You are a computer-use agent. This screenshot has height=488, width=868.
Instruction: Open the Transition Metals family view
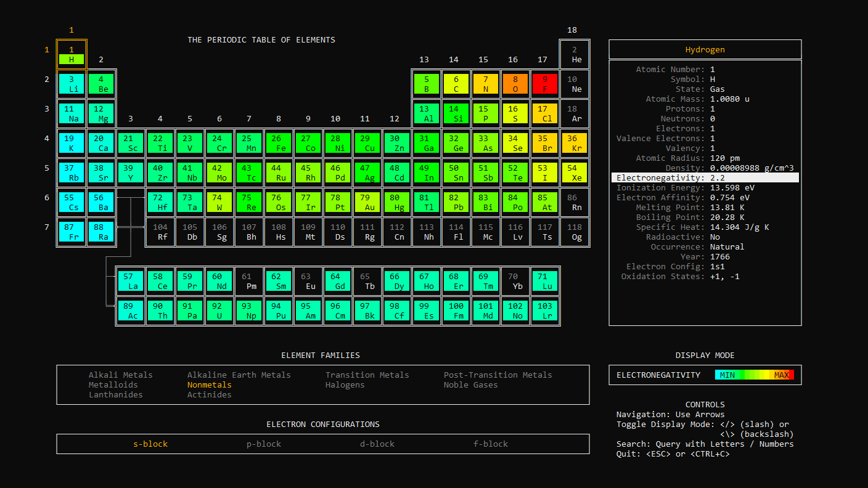[x=367, y=375]
